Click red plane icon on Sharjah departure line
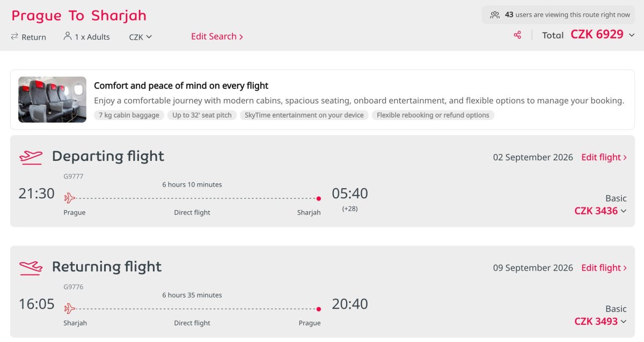The width and height of the screenshot is (644, 342). pos(70,309)
